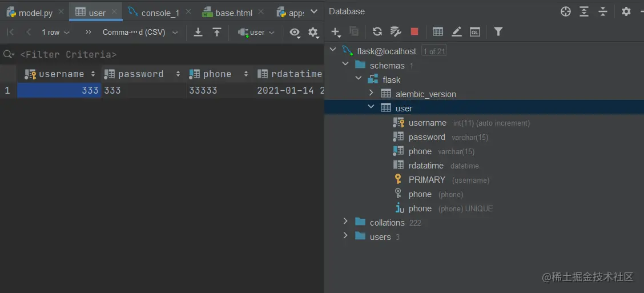Close the model.py tab
The image size is (644, 293).
(61, 12)
